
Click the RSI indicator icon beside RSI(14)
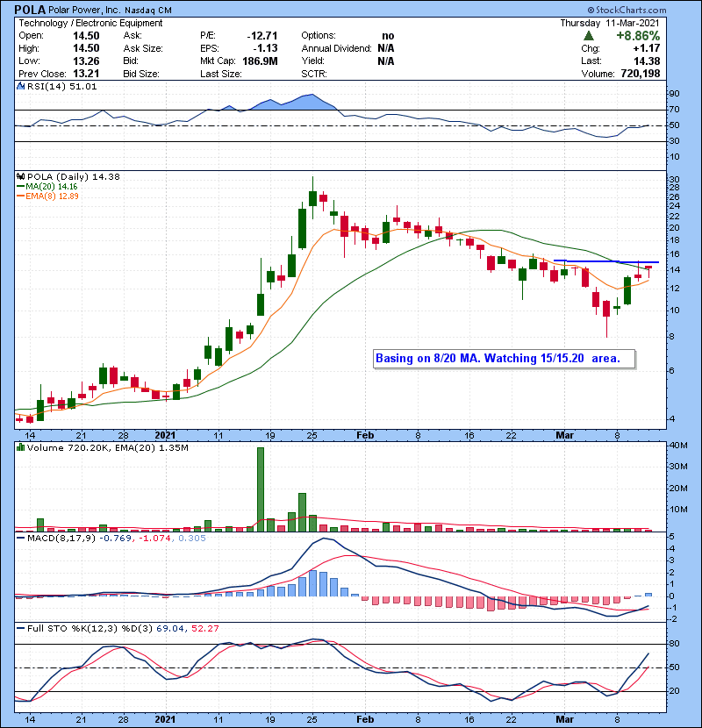pos(20,86)
